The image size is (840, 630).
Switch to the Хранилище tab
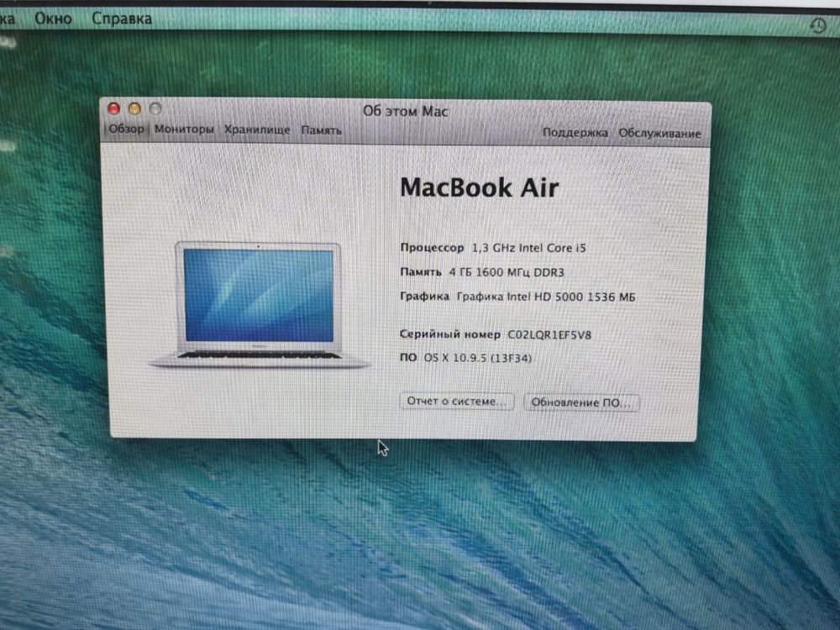(x=257, y=129)
